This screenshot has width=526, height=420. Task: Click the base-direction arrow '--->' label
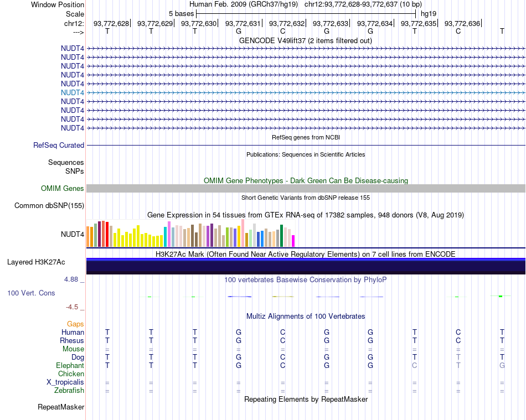pyautogui.click(x=78, y=32)
